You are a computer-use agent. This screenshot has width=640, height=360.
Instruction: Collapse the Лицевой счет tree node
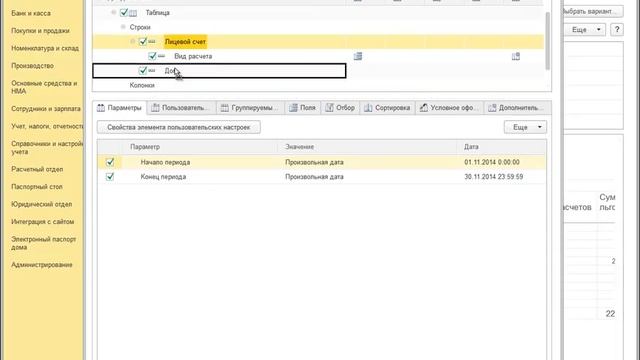[133, 42]
